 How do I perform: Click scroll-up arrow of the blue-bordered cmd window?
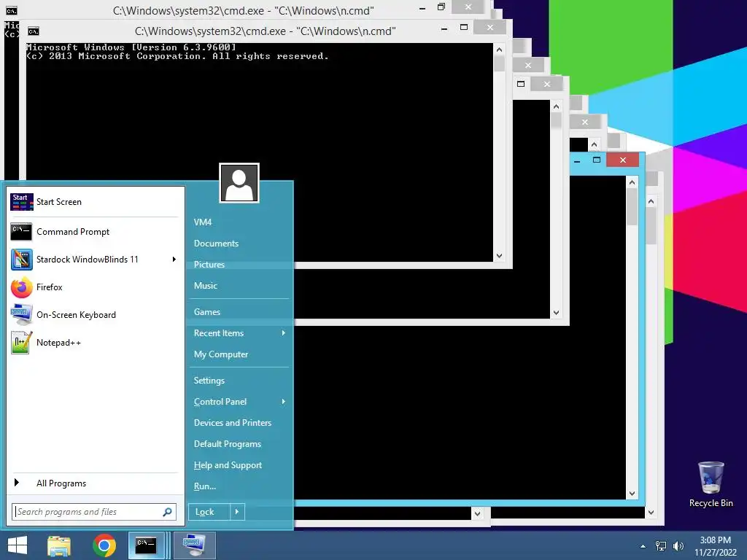coord(632,182)
